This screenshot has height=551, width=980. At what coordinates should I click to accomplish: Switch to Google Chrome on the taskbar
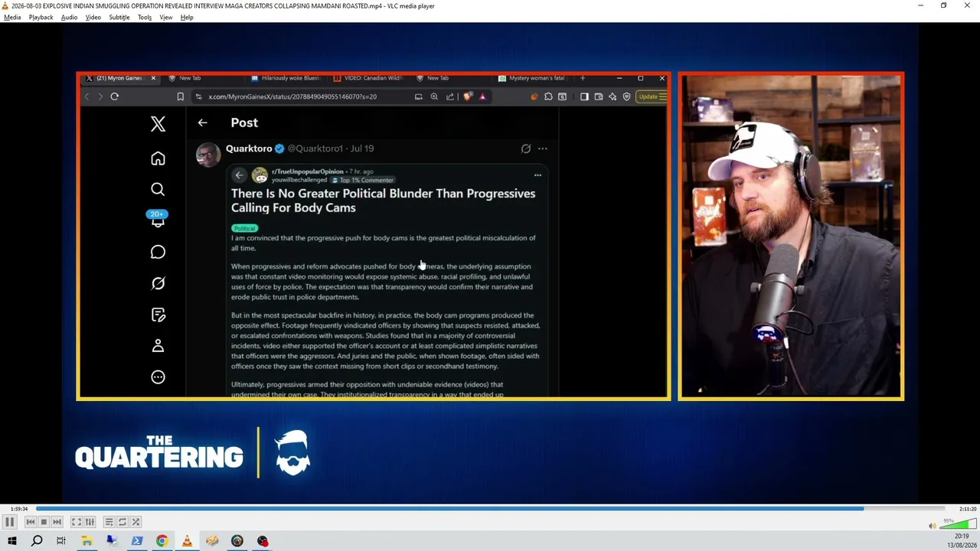(x=162, y=541)
